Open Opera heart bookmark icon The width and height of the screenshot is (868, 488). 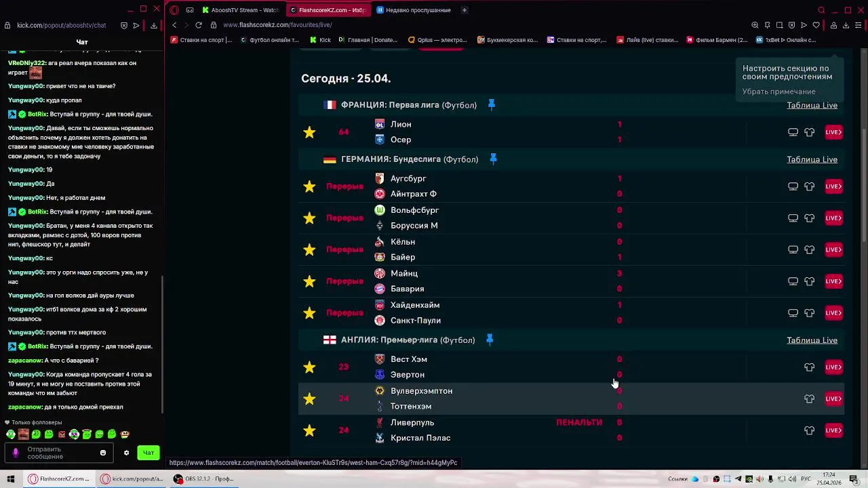tap(816, 25)
